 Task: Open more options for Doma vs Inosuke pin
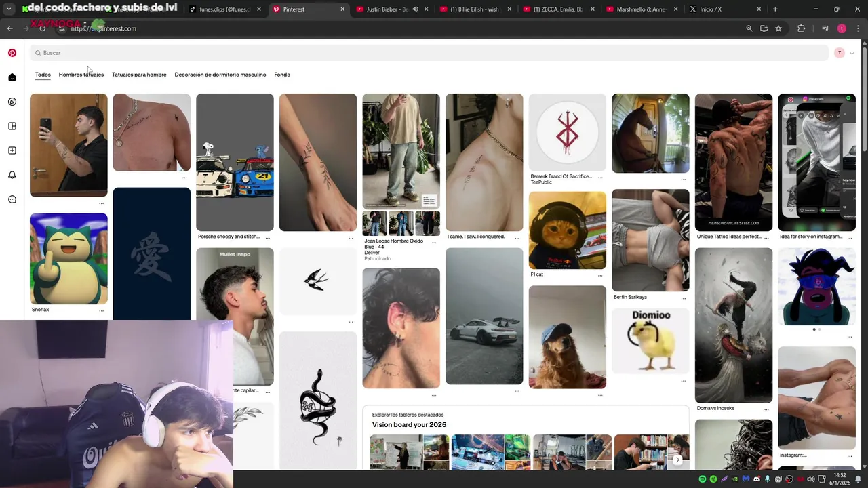point(767,409)
